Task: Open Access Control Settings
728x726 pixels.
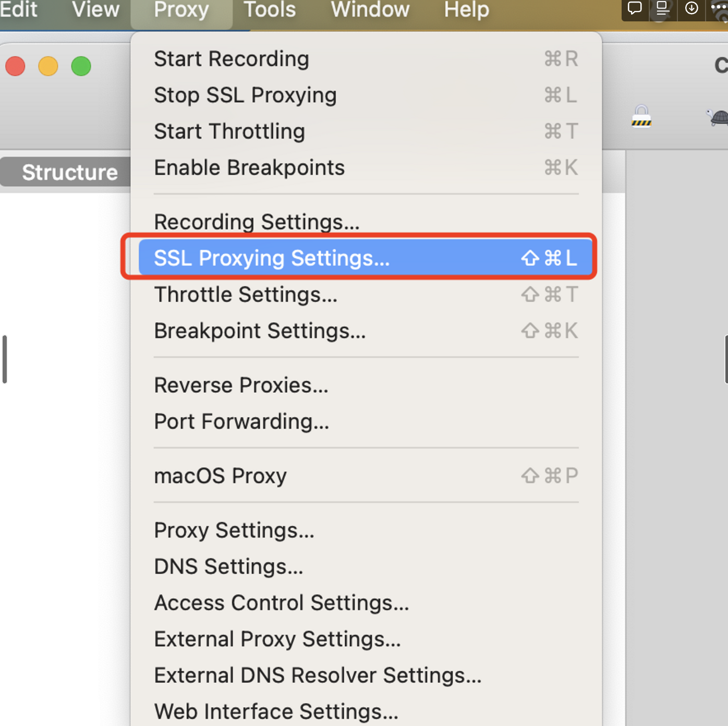Action: pyautogui.click(x=281, y=602)
